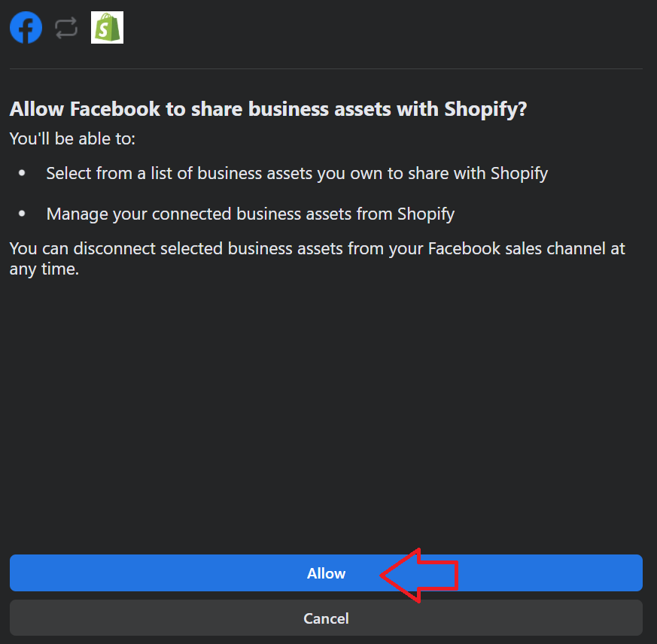Select the 'Select from a list of business assets' item

tap(297, 174)
